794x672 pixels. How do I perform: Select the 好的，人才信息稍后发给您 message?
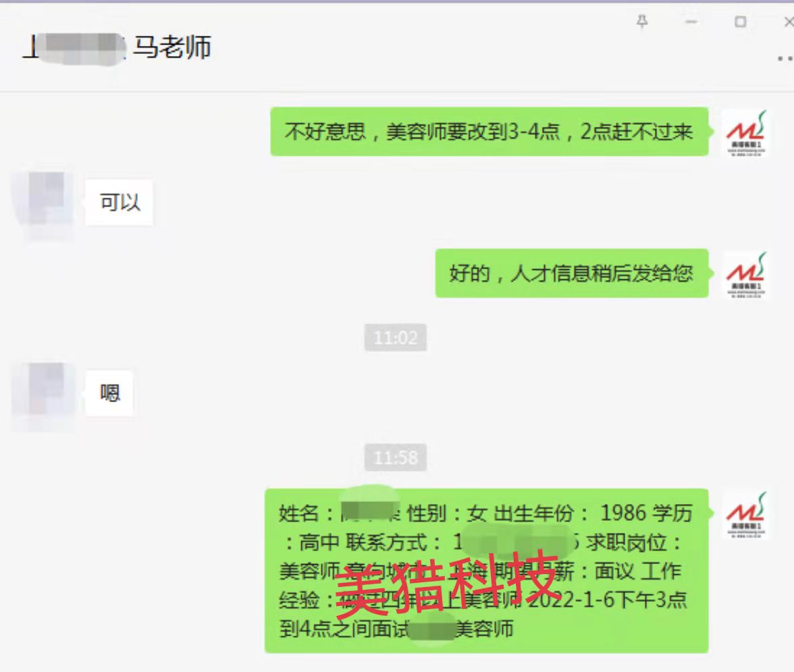pos(572,273)
